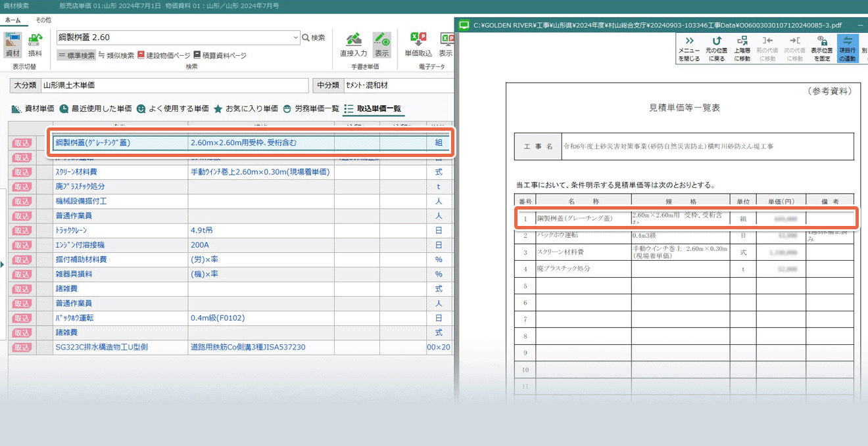Select the トラッククレーン name cell
Image resolution: width=868 pixels, height=446 pixels.
(x=120, y=231)
